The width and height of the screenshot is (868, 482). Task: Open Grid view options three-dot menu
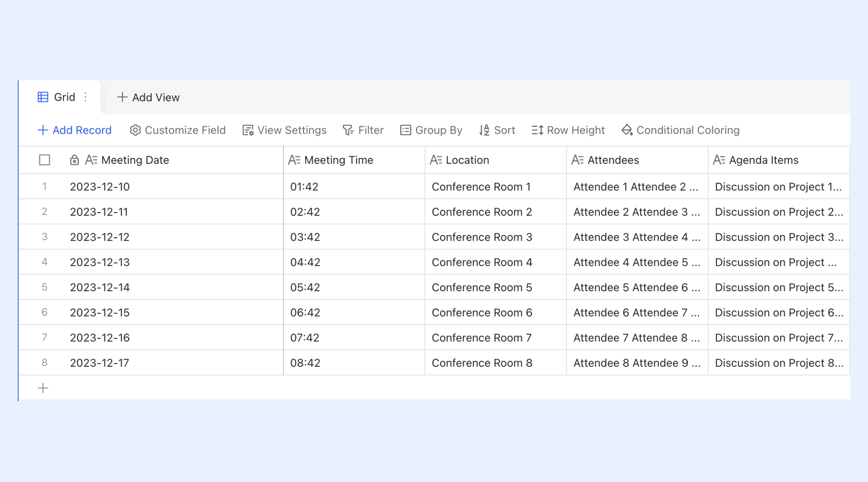point(86,97)
